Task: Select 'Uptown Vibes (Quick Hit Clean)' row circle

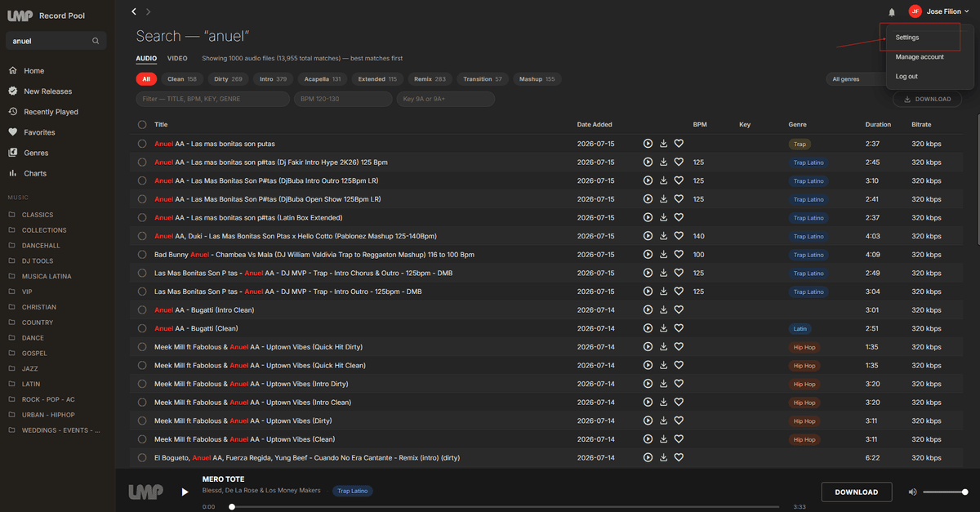Action: tap(142, 366)
